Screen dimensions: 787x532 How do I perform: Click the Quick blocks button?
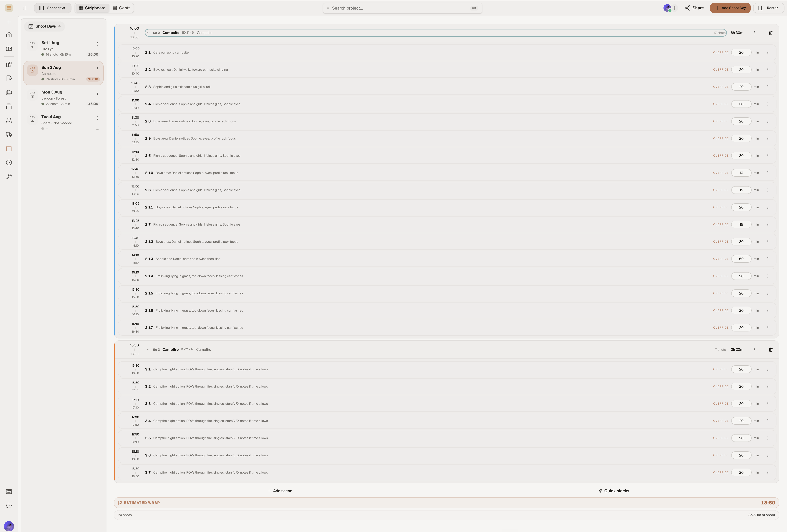pos(613,491)
